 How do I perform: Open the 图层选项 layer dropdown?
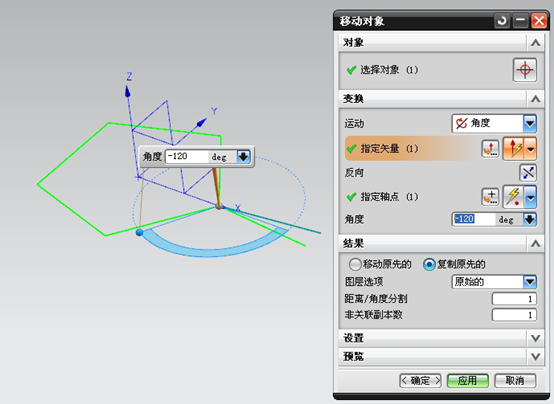click(494, 282)
